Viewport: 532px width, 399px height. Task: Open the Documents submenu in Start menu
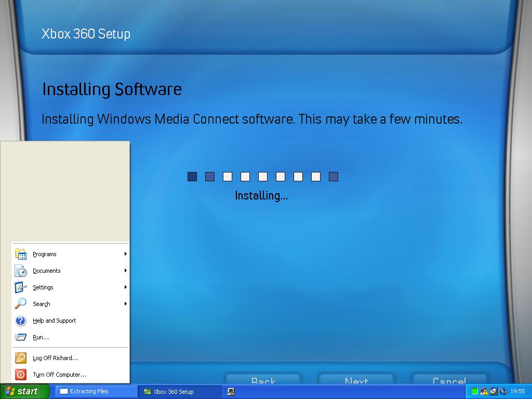[x=71, y=271]
